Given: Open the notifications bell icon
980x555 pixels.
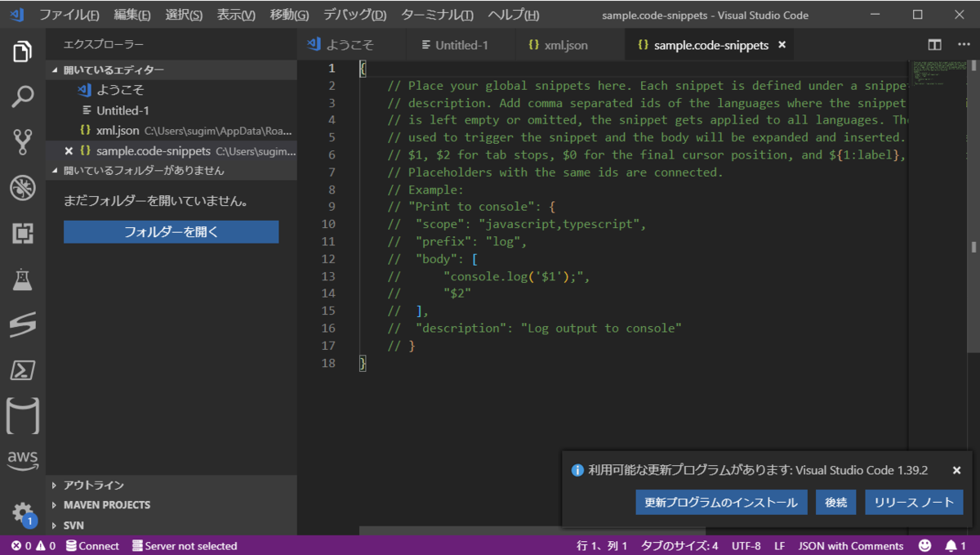Looking at the screenshot, I should point(955,546).
